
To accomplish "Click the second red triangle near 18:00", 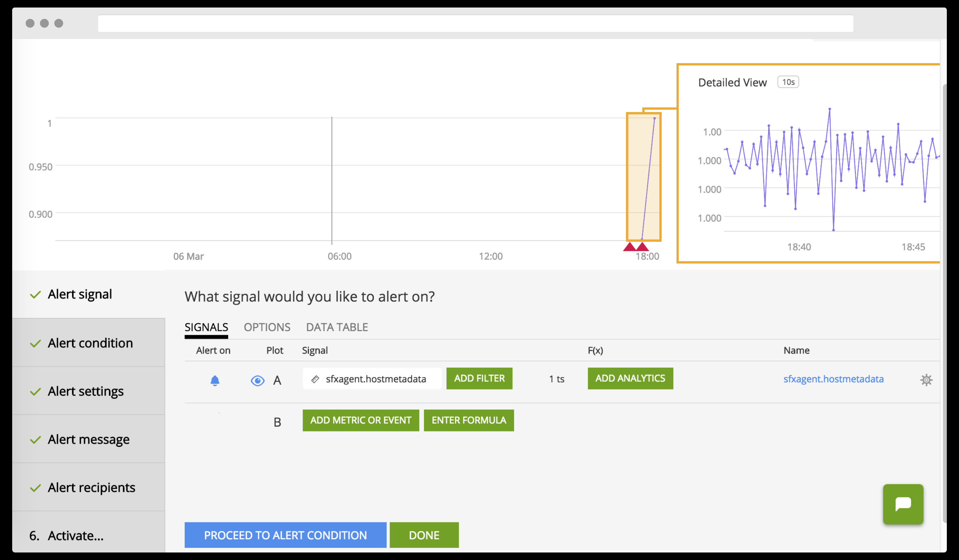I will [x=642, y=247].
